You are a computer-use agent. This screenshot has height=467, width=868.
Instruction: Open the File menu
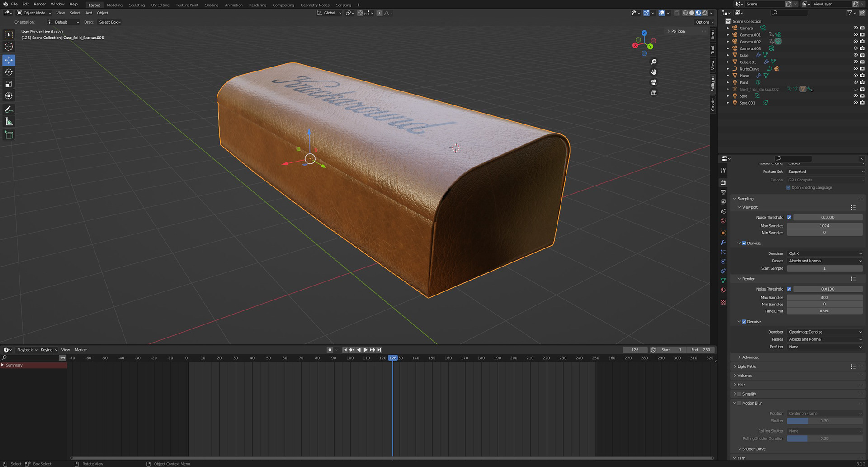[x=14, y=5]
